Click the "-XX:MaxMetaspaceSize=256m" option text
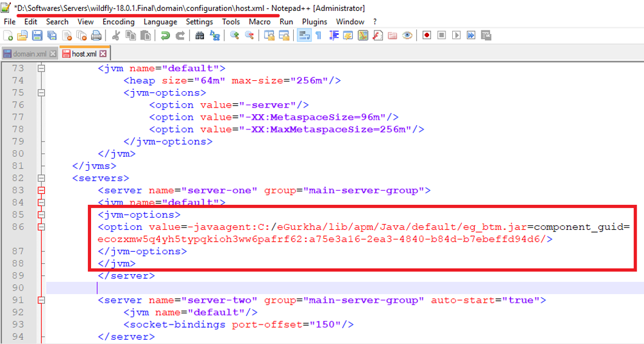Screen dimensions: 644x344 point(325,129)
